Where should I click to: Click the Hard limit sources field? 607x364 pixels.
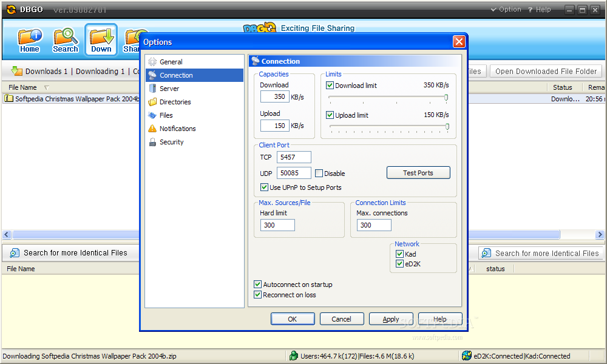(x=277, y=225)
